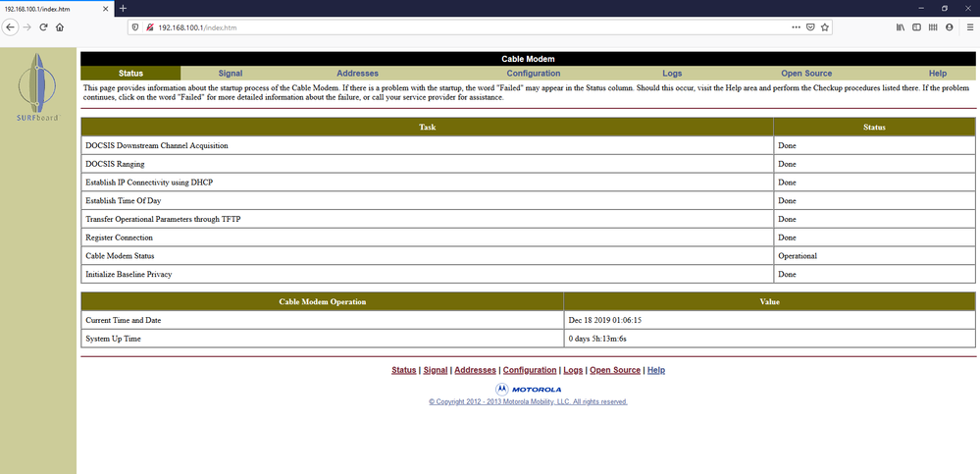Select the 192.168.100.1/index.htm browser tab
Screen dimensions: 980x474
tap(58, 8)
